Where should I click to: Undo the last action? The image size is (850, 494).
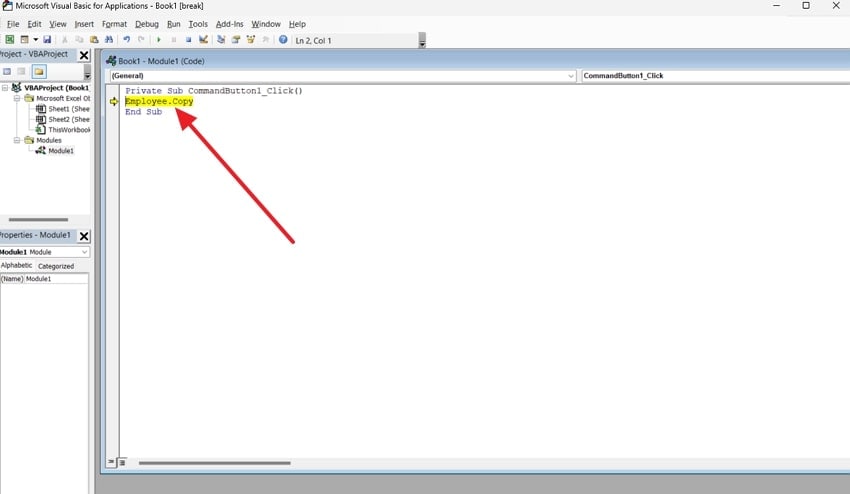point(126,40)
